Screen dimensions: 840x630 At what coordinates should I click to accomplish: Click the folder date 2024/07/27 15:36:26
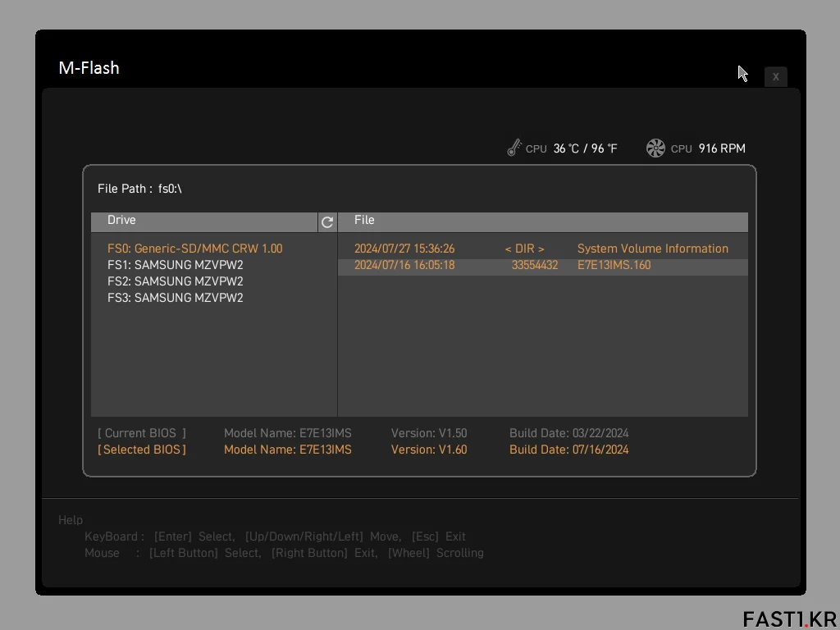click(x=404, y=249)
